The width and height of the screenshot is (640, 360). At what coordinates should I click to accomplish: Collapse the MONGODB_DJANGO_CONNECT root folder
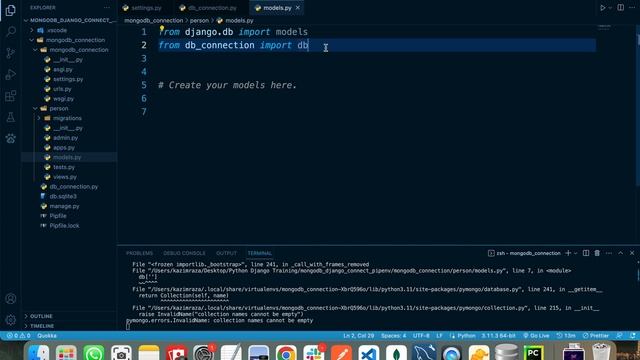click(x=69, y=20)
